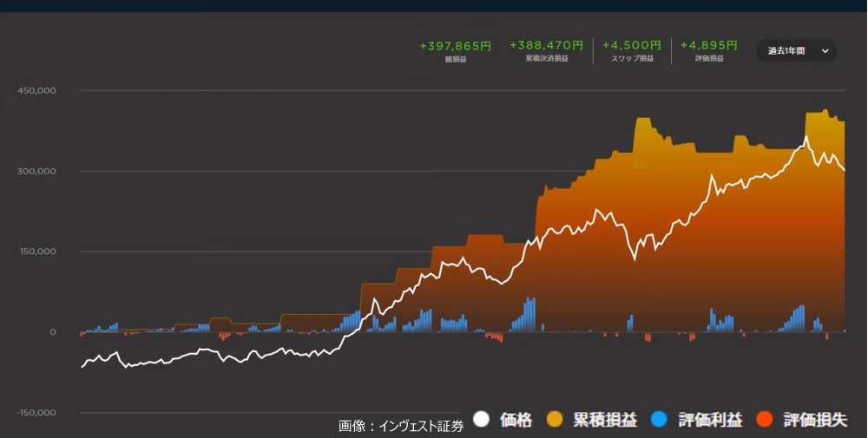868x438 pixels.
Task: Click the 総損益 label
Action: (455, 59)
